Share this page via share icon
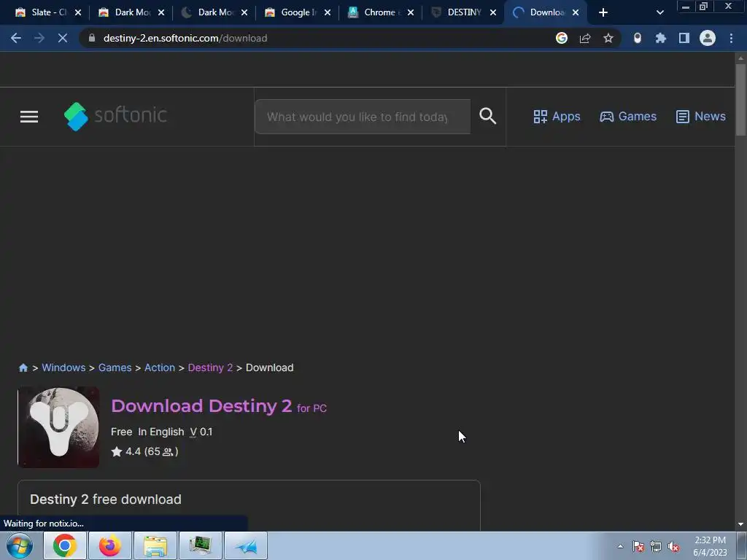The height and width of the screenshot is (560, 747). point(585,38)
